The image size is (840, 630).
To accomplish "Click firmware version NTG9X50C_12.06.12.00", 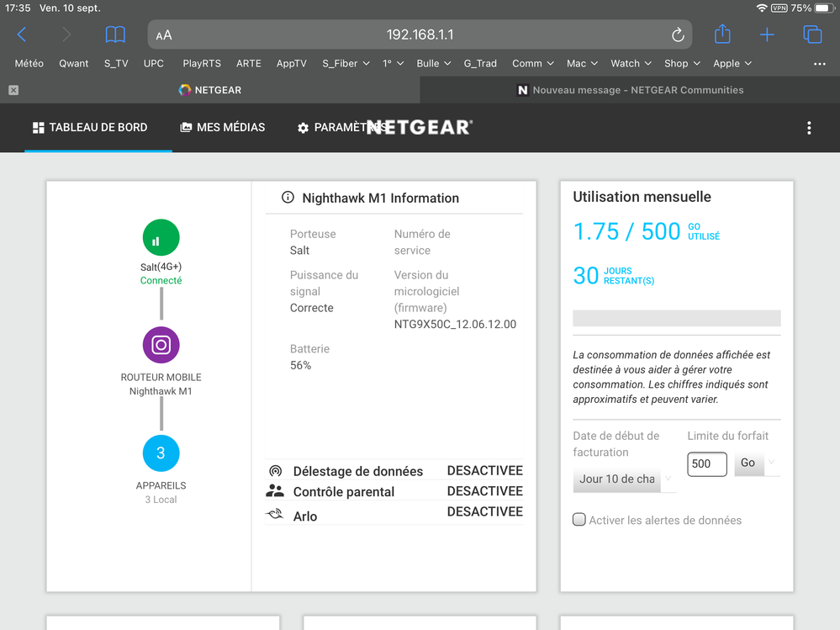I will 456,324.
